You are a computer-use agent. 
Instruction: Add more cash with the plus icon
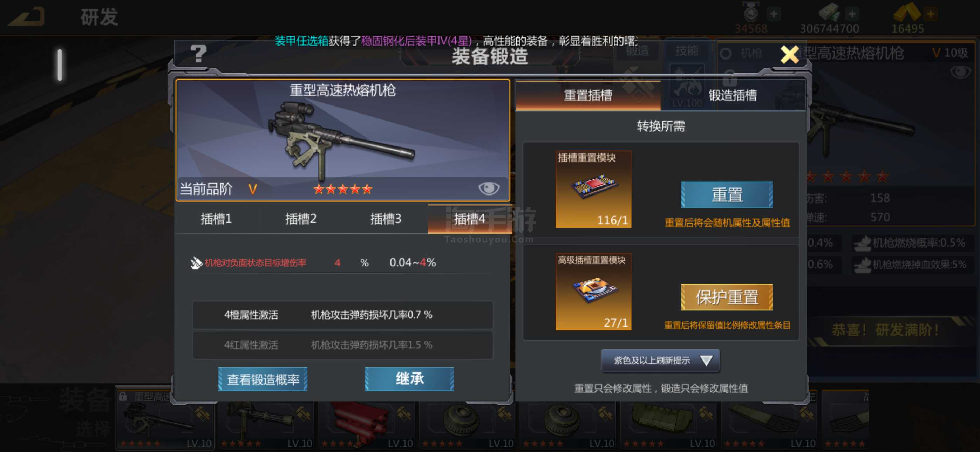tap(852, 14)
